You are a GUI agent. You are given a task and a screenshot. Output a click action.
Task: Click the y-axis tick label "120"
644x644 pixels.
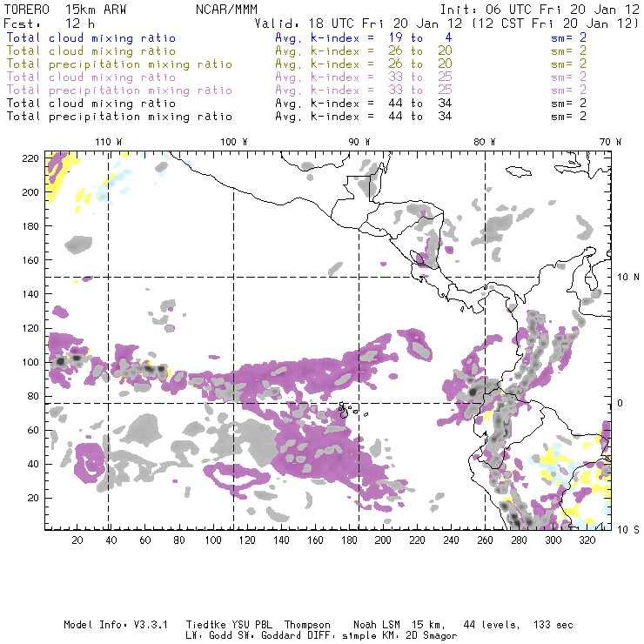30,328
